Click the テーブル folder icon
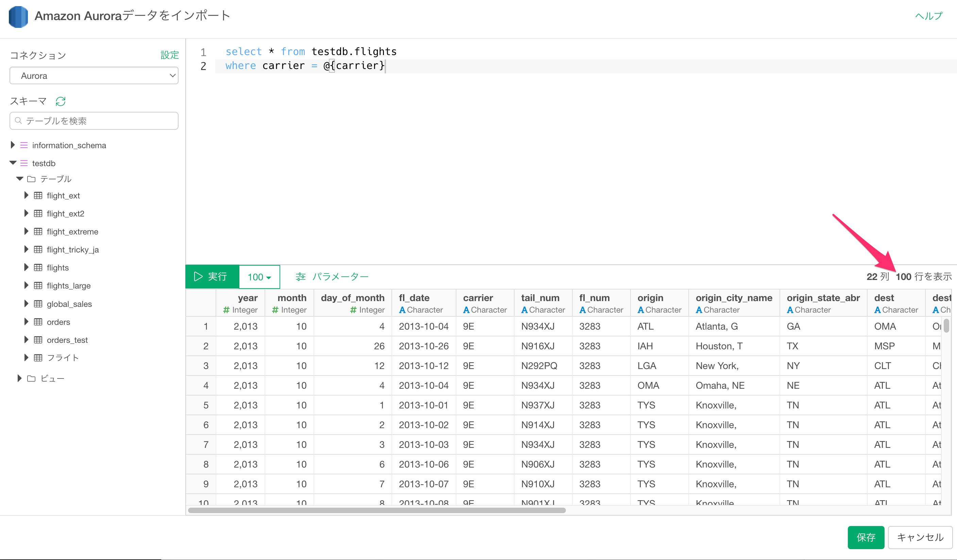This screenshot has height=560, width=957. click(32, 179)
